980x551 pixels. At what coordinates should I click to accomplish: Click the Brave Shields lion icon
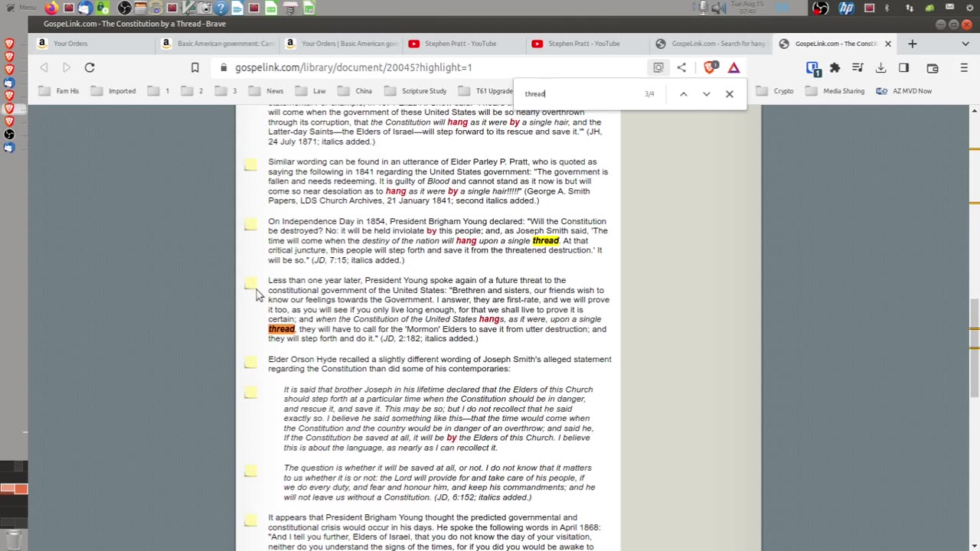click(x=711, y=67)
